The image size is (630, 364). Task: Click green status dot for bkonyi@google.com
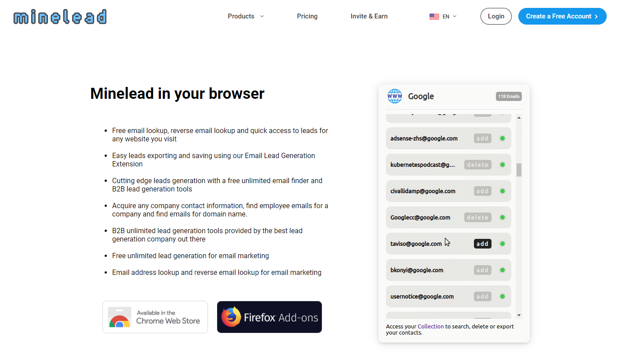(x=503, y=270)
